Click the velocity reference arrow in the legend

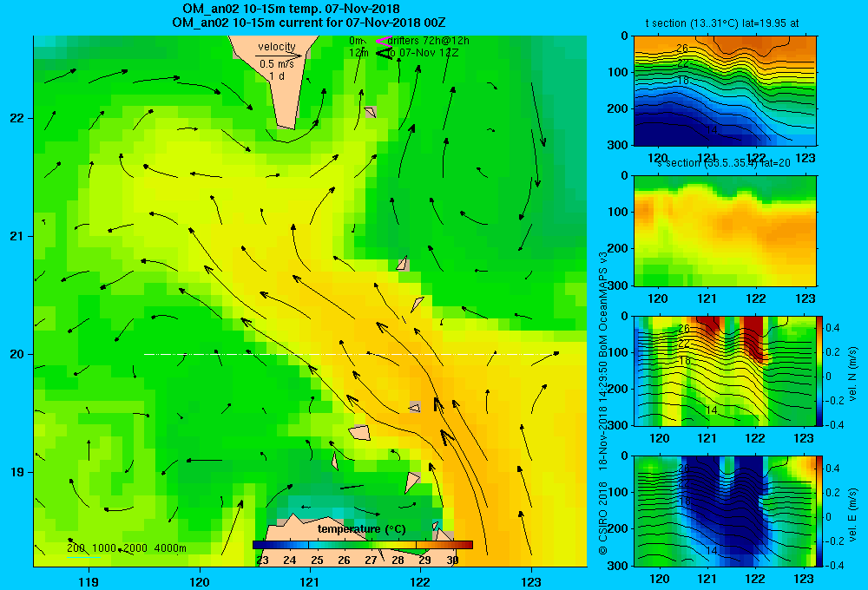279,56
